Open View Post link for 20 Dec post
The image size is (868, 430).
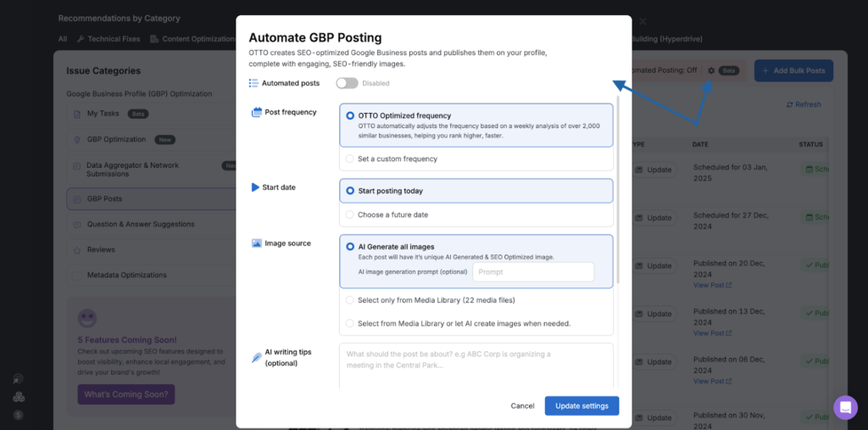712,285
